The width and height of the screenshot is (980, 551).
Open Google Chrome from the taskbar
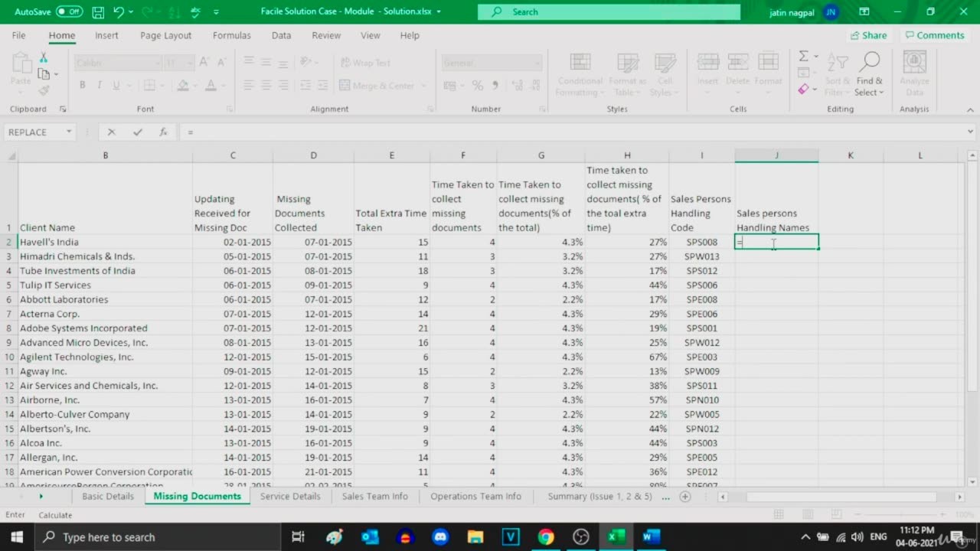pyautogui.click(x=546, y=536)
